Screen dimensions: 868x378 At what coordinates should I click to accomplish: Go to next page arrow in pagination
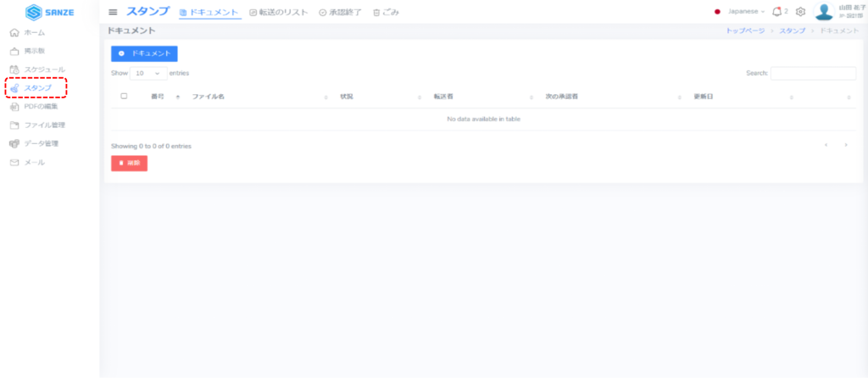tap(845, 145)
